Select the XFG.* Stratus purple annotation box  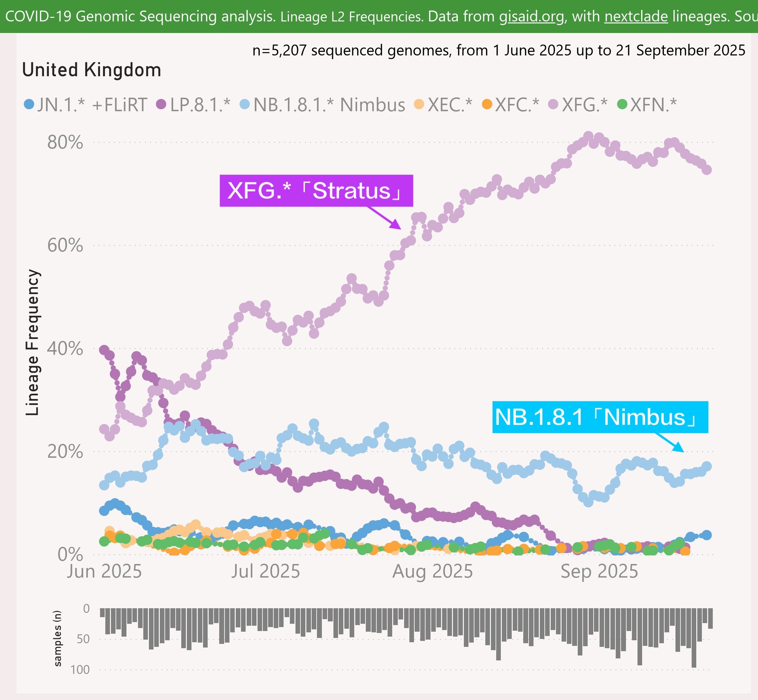(x=316, y=190)
